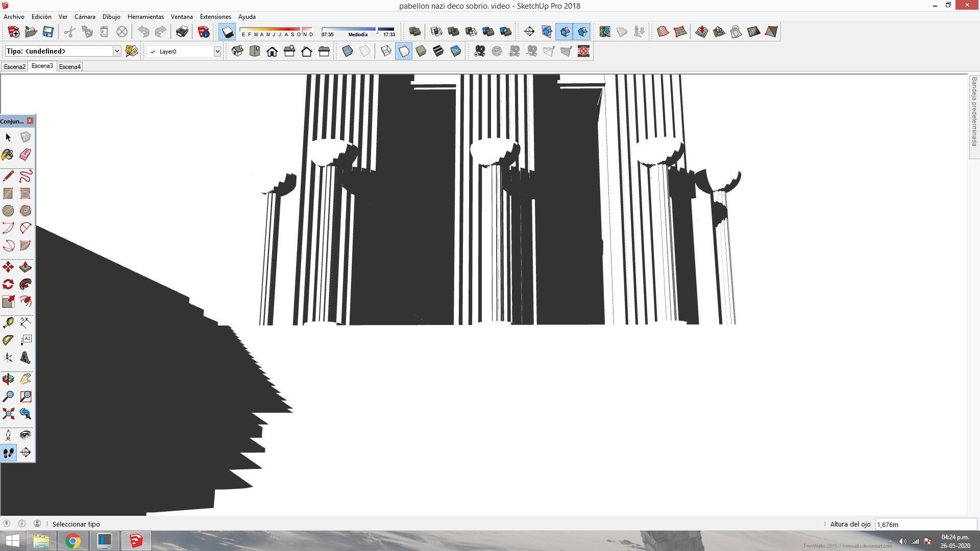Expand Bandeja predeterminada side tray
The width and height of the screenshot is (980, 551).
click(x=974, y=112)
